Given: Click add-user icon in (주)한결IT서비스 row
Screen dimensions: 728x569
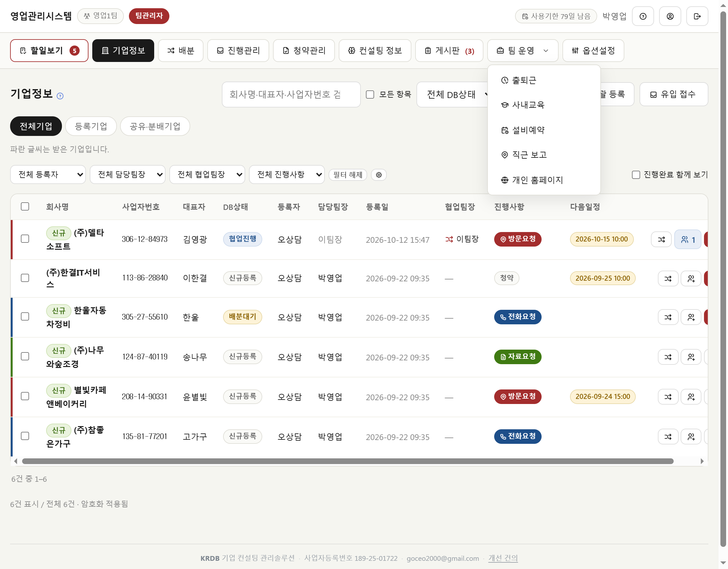Looking at the screenshot, I should pos(691,278).
